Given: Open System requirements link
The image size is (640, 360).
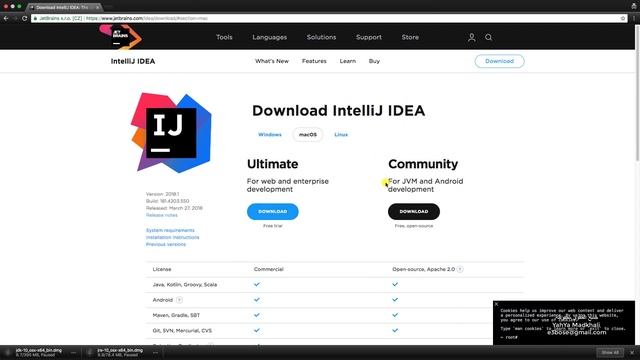Looking at the screenshot, I should click(170, 230).
